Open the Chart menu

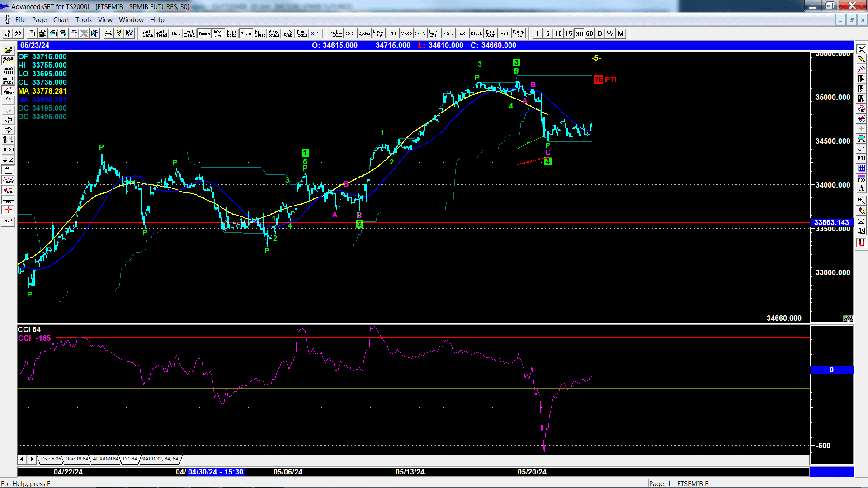pyautogui.click(x=61, y=20)
